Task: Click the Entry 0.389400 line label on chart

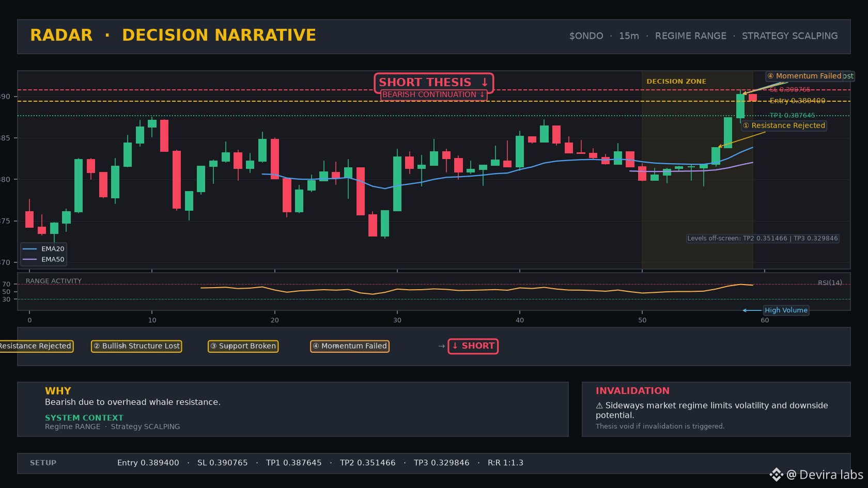Action: [797, 101]
